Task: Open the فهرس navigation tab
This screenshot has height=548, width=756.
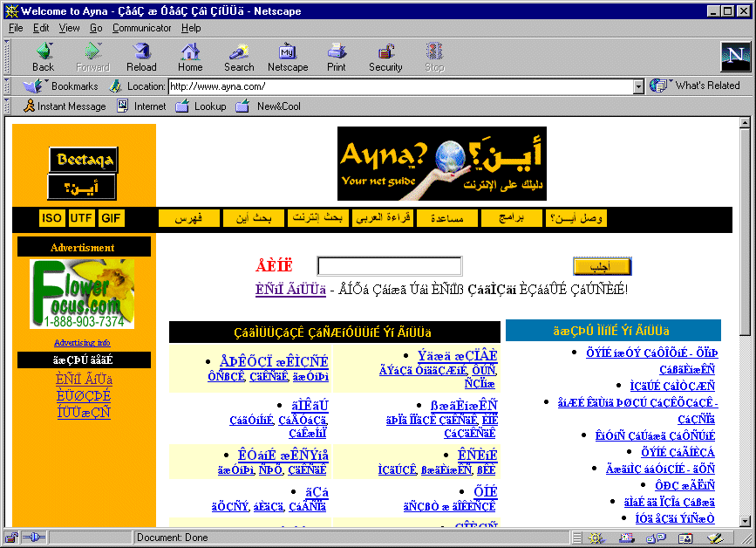Action: coord(188,218)
